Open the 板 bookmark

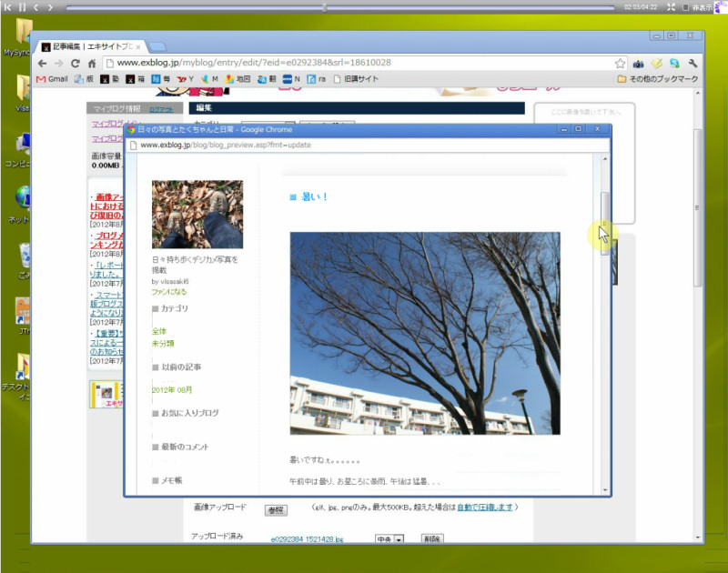tap(84, 79)
